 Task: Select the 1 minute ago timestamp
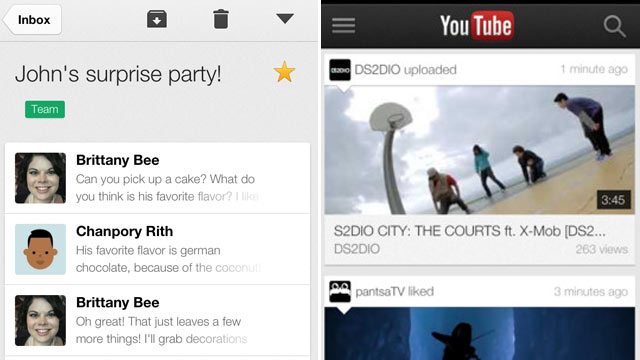point(594,69)
